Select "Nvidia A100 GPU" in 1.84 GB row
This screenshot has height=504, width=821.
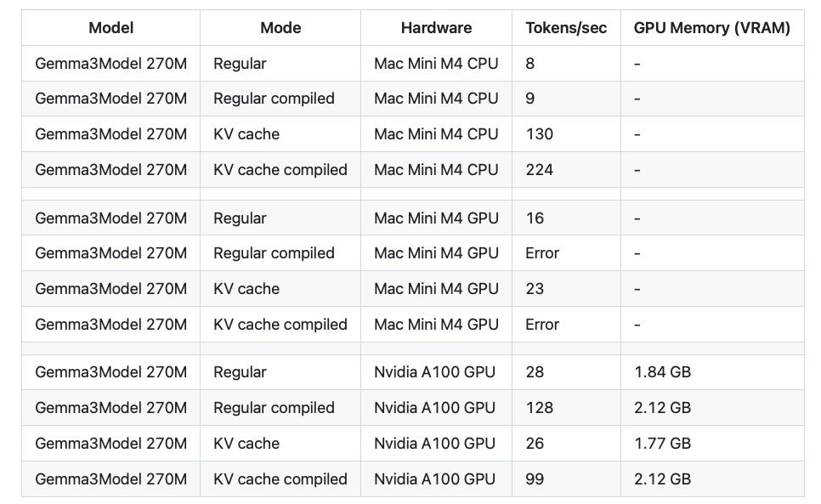click(x=434, y=372)
